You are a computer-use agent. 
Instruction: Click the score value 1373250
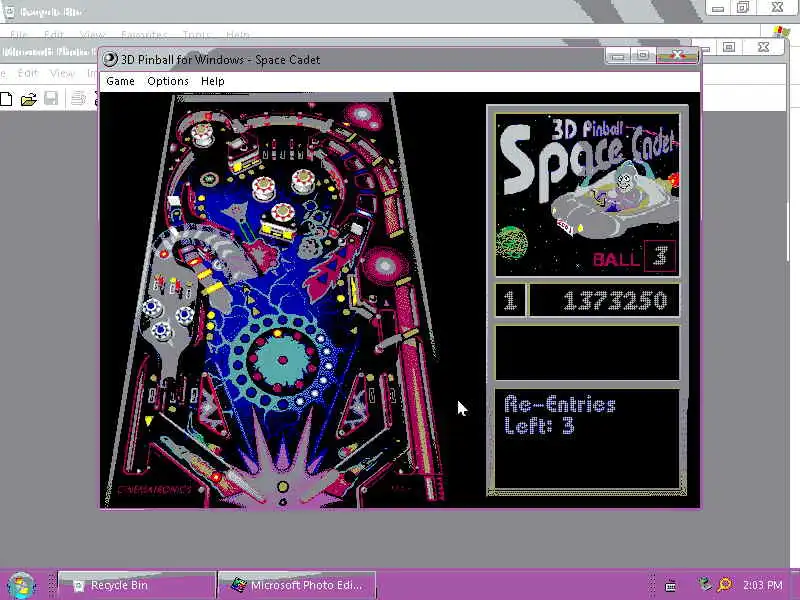pyautogui.click(x=615, y=301)
